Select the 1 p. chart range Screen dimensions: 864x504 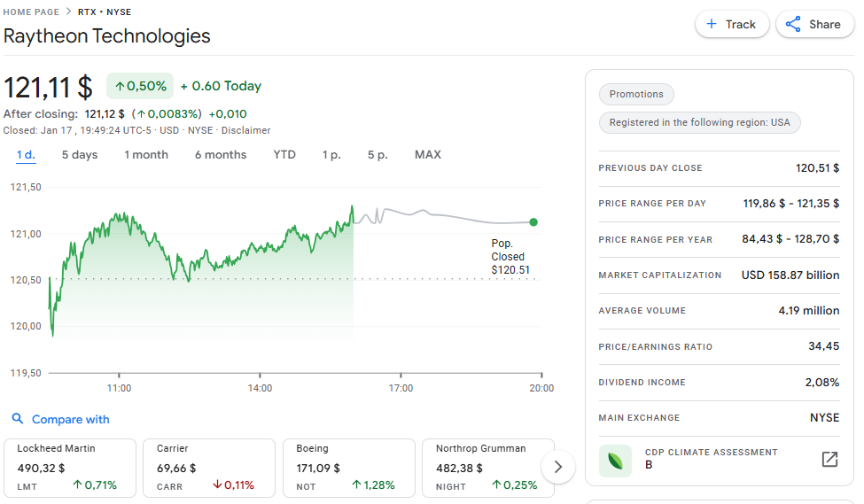331,155
